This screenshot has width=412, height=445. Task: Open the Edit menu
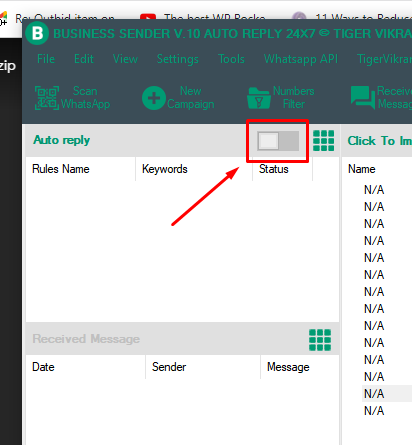84,59
